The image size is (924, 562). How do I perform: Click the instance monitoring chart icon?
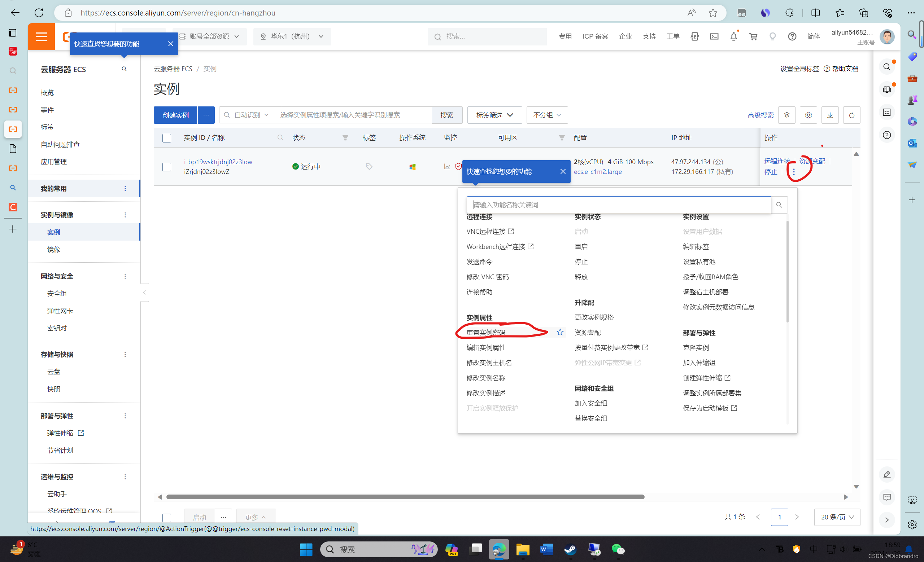click(x=447, y=166)
